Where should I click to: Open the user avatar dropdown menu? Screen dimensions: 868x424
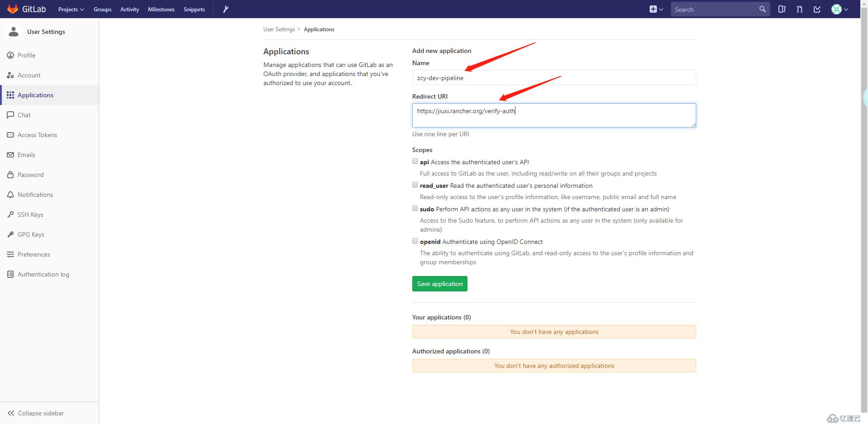point(840,9)
